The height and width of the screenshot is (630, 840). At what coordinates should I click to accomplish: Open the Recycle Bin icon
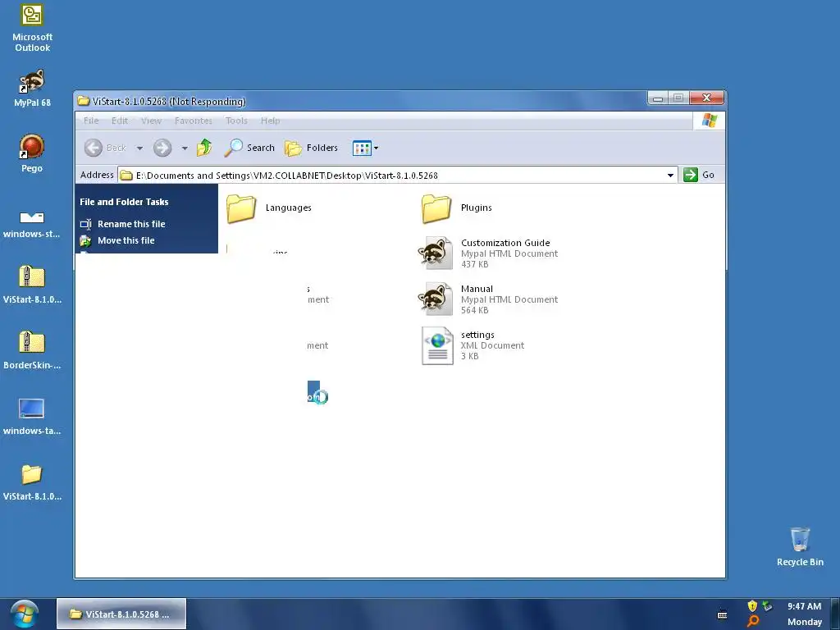click(800, 546)
